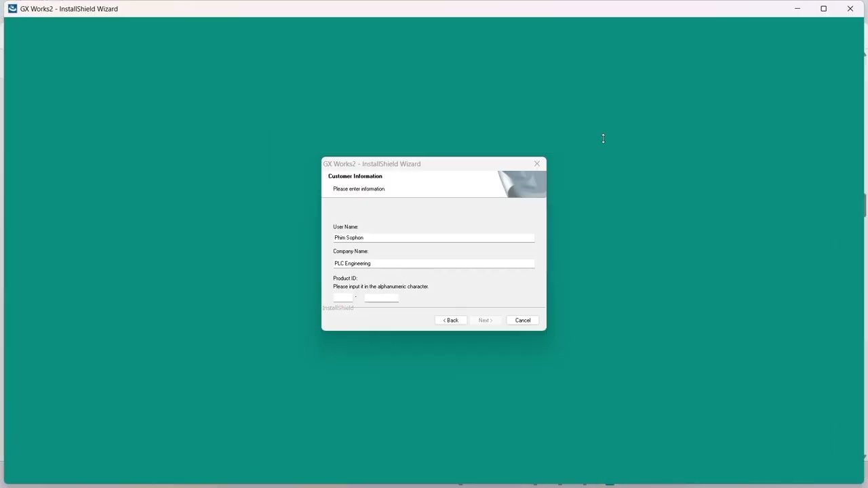Click the Company Name field with PLC Engineering

(434, 264)
